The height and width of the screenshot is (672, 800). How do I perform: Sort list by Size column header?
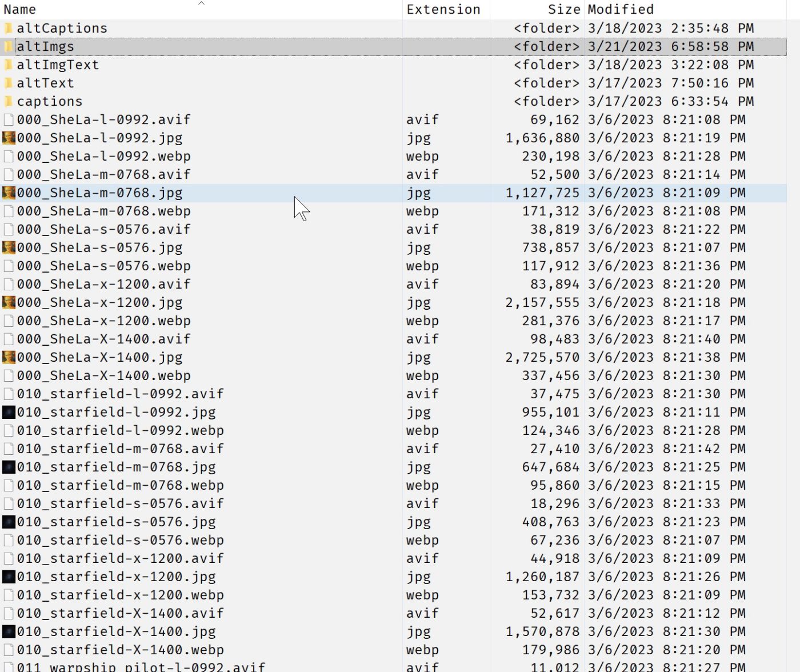point(563,9)
